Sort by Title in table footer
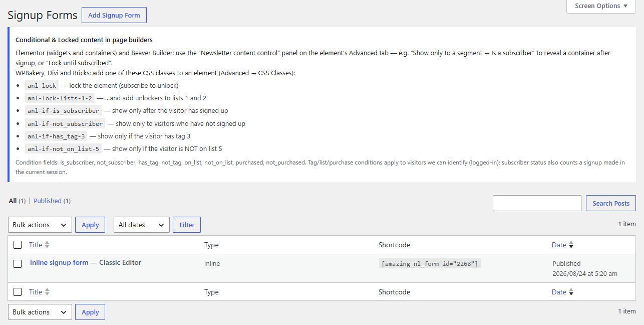This screenshot has width=644, height=325. point(36,292)
